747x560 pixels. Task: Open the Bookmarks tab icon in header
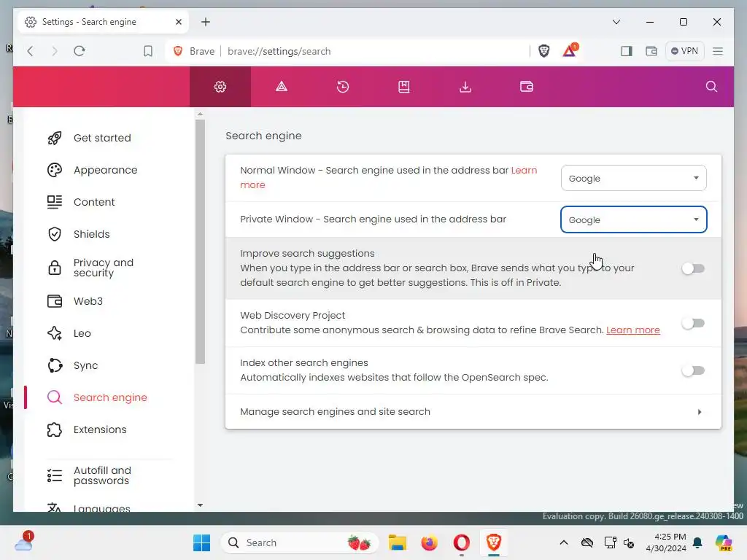(x=404, y=87)
